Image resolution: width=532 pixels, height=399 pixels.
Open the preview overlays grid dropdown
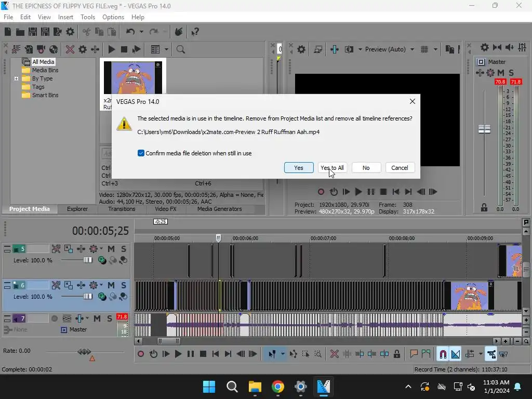pos(435,49)
